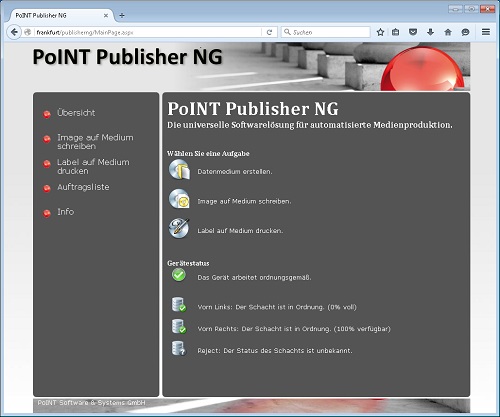Open the bookmarks list icon
This screenshot has width=500, height=417.
click(396, 32)
